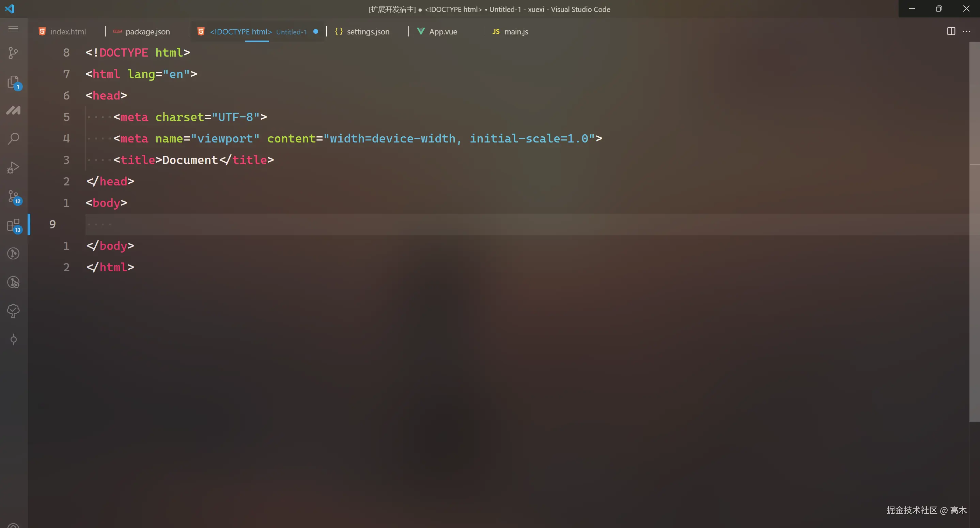Open the Extensions view with badge 13

coord(13,225)
